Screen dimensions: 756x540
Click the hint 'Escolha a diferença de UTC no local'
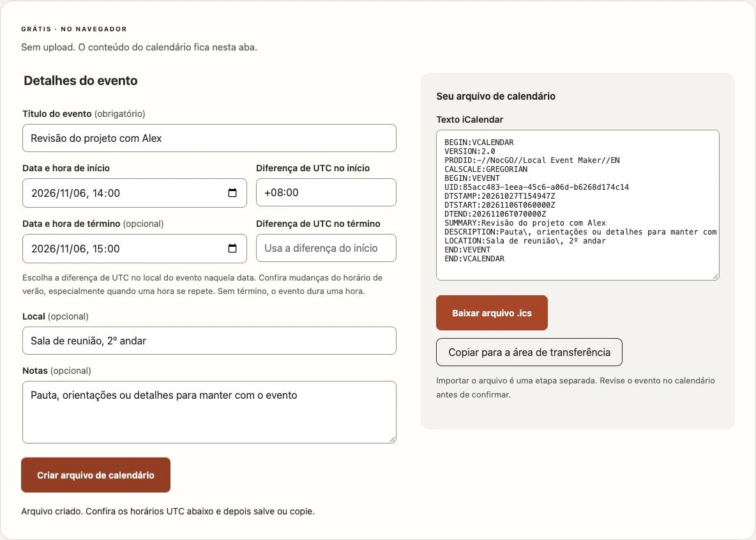[x=202, y=284]
